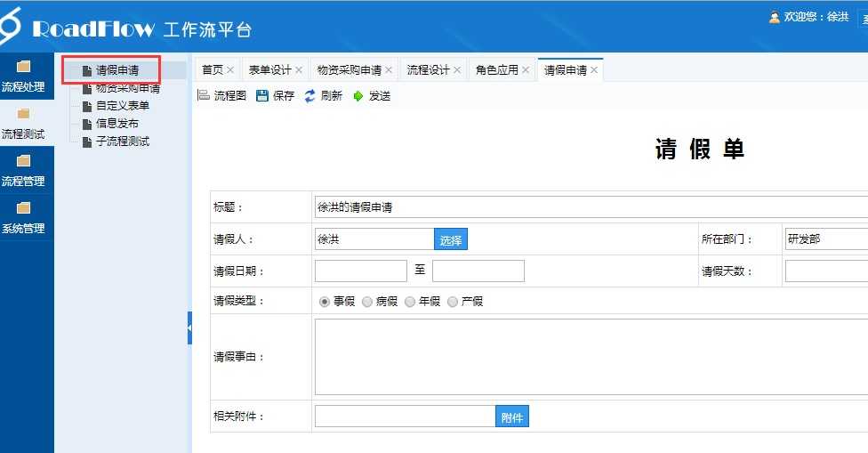Close the 角色应用 tab
The image size is (868, 453).
point(526,69)
